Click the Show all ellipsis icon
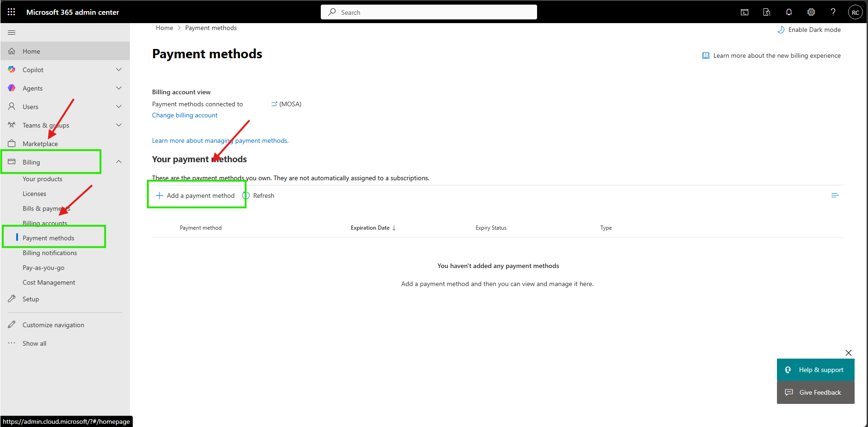The image size is (868, 427). (12, 343)
